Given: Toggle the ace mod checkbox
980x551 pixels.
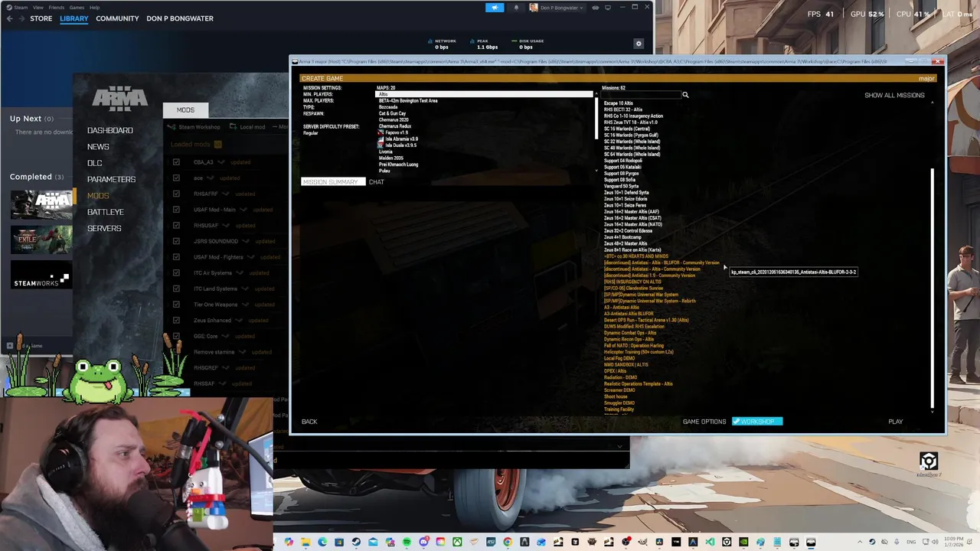Looking at the screenshot, I should tap(176, 178).
